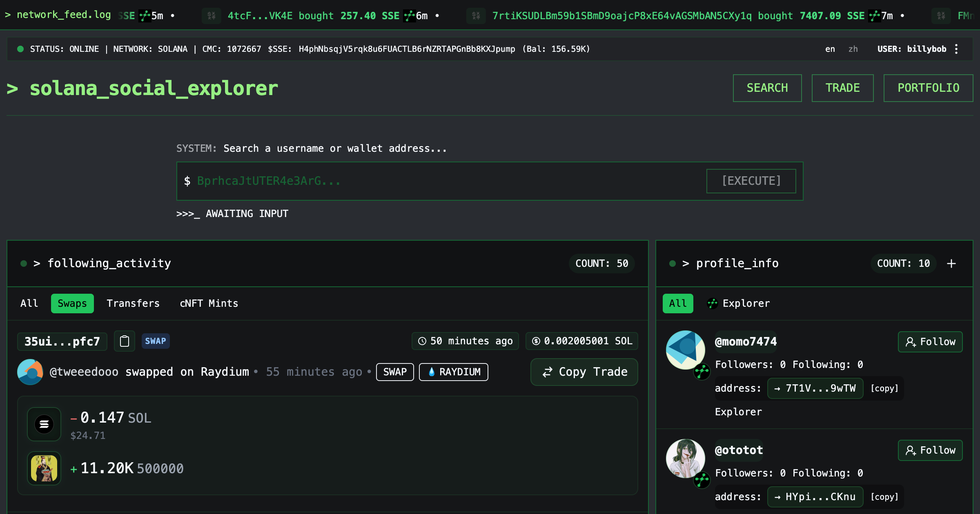This screenshot has height=514, width=980.
Task: Click the currency exchange icon in network_feed.log
Action: pyautogui.click(x=212, y=15)
